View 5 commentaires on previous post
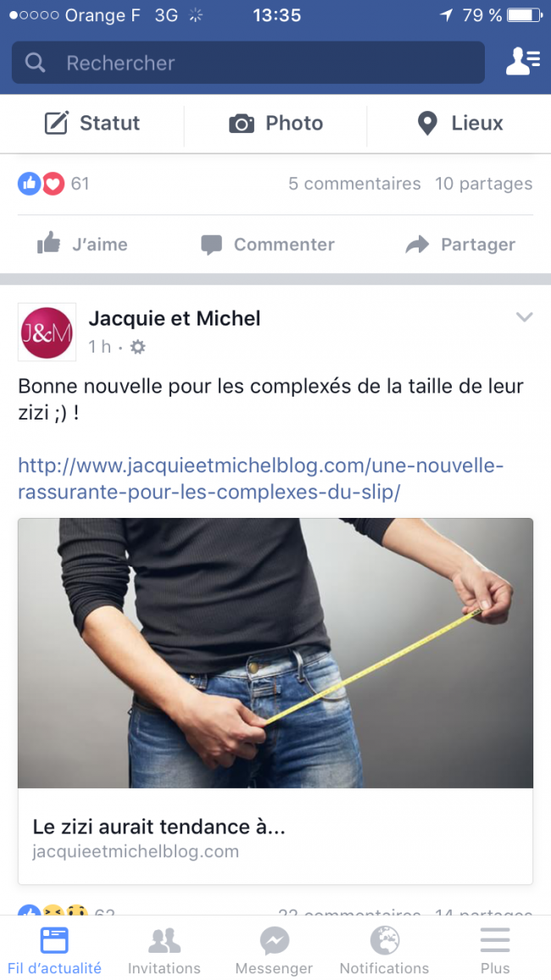 pos(354,184)
